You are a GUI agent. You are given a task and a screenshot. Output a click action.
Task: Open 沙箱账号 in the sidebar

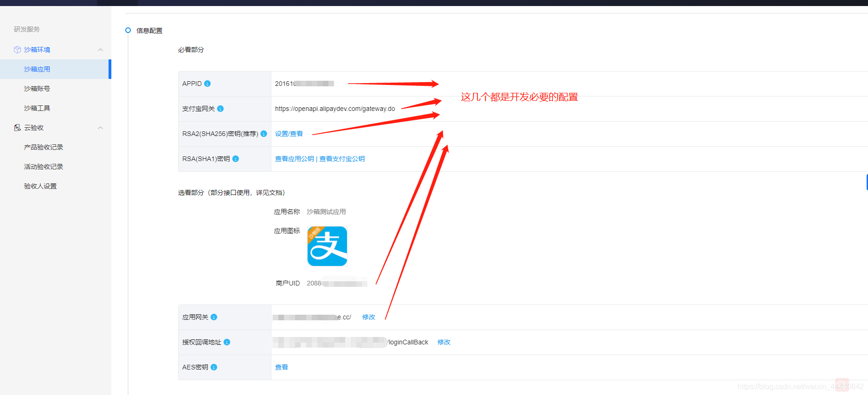[x=37, y=89]
